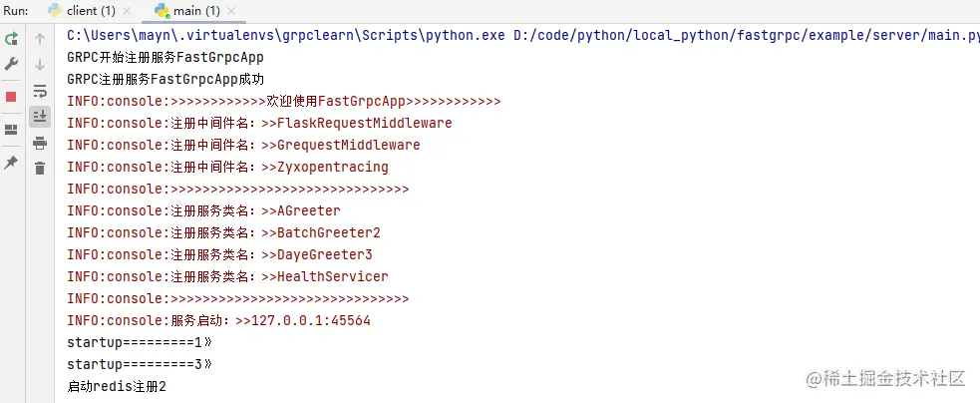
Task: Switch to the client (1) run tab
Action: pos(82,11)
